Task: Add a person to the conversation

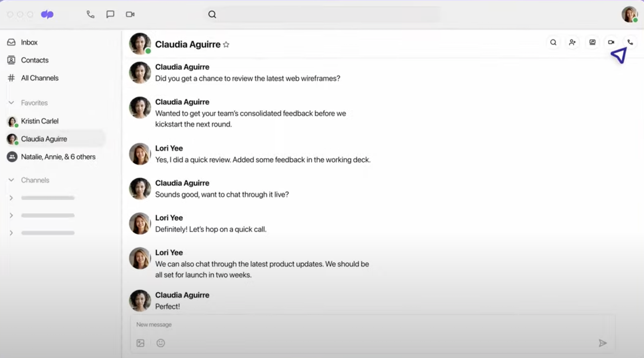Action: tap(572, 42)
